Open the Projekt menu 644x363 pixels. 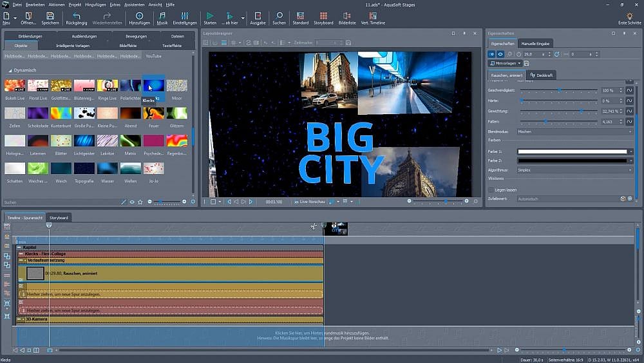(73, 4)
